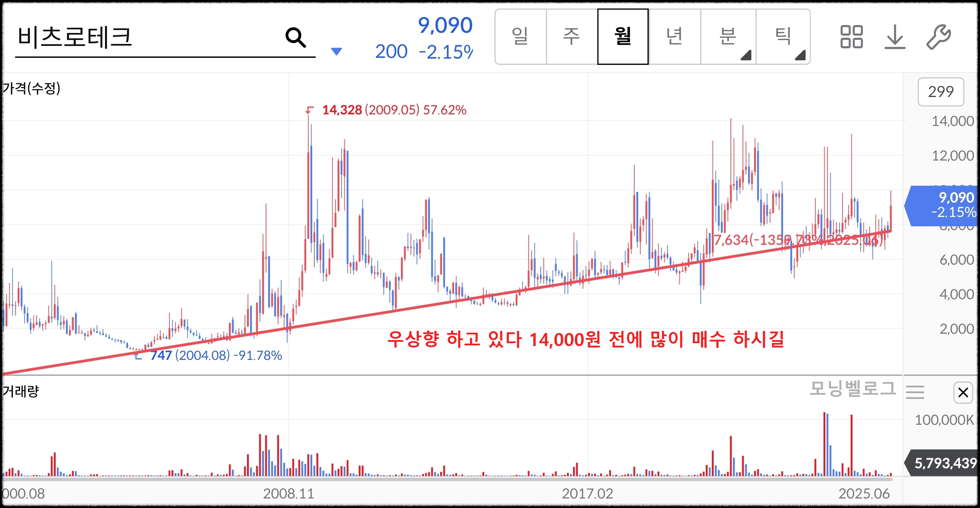Click the download arrow icon
980x508 pixels.
[894, 37]
